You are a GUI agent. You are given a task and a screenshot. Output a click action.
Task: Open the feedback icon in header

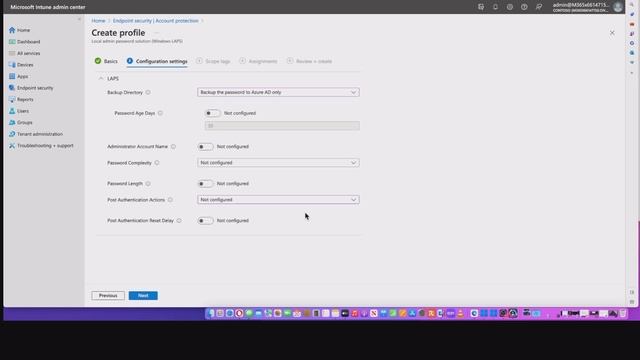click(x=539, y=7)
